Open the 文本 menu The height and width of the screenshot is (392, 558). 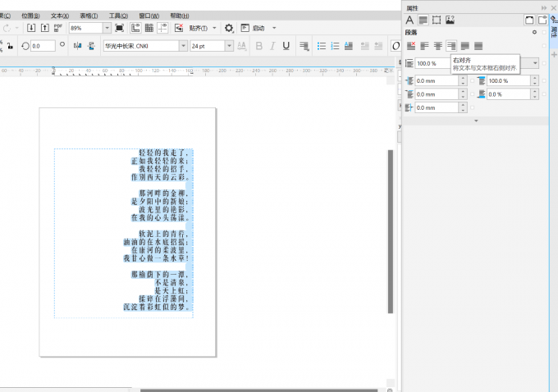[60, 16]
